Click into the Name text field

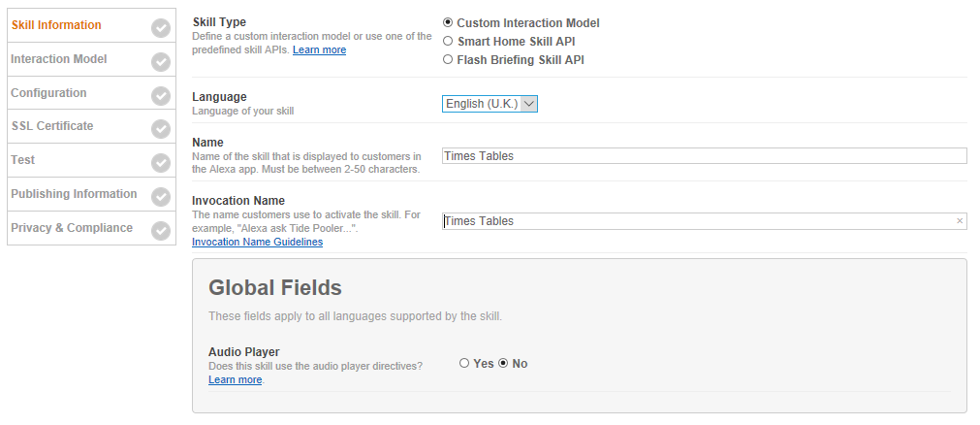(x=704, y=156)
